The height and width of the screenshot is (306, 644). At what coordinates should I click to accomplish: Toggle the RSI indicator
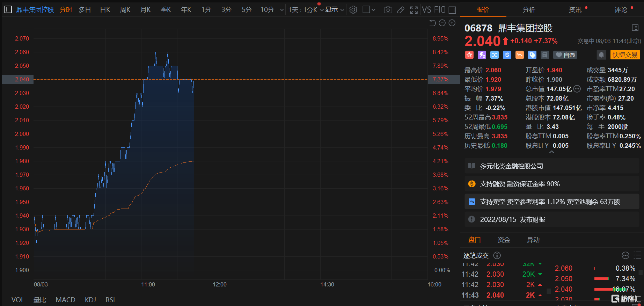tap(110, 300)
